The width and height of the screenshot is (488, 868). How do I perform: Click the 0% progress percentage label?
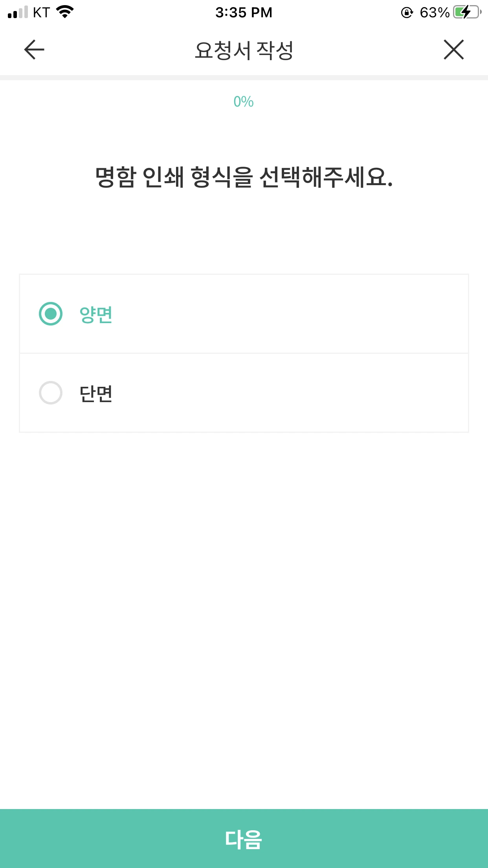[x=244, y=102]
